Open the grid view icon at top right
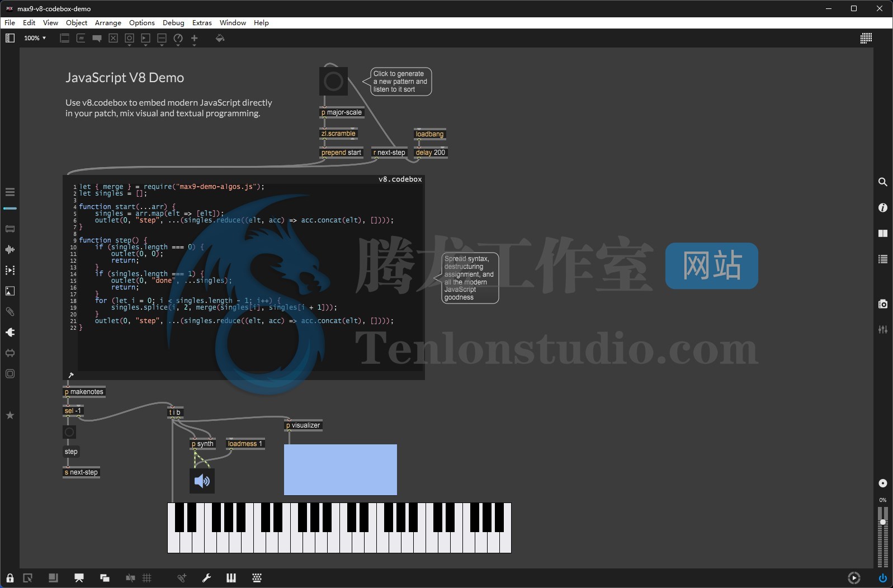This screenshot has width=893, height=588. [866, 38]
